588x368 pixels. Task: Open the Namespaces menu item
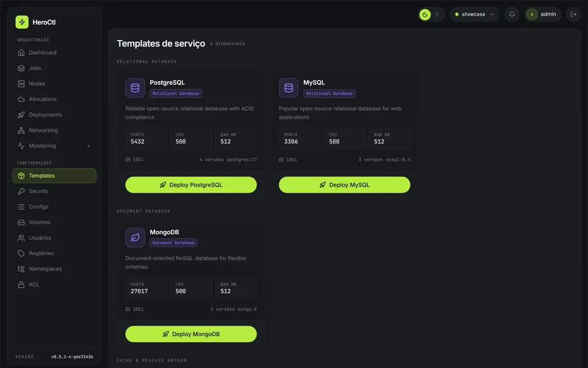pos(55,269)
